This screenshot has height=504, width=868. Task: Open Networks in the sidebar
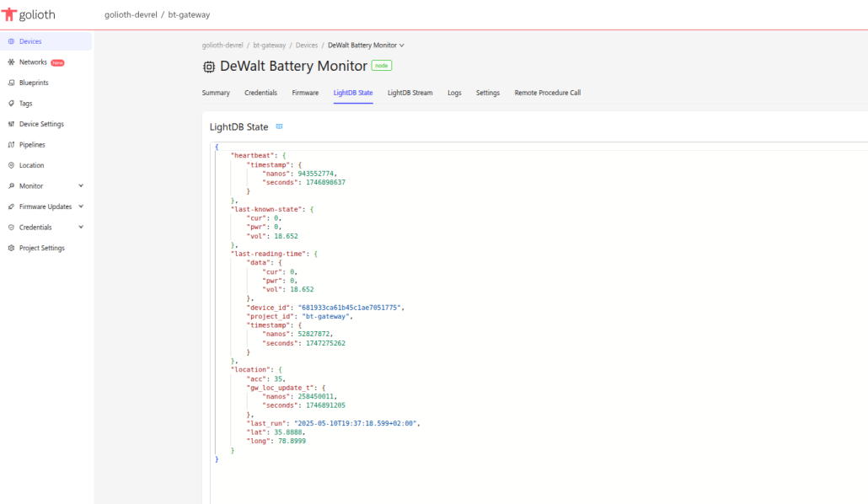tap(46, 62)
